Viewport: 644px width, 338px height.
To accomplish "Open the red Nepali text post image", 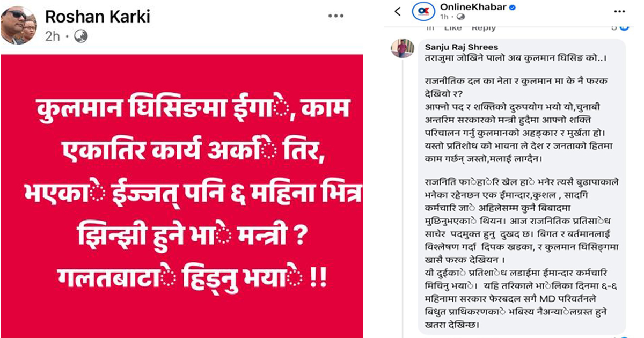I will (182, 196).
